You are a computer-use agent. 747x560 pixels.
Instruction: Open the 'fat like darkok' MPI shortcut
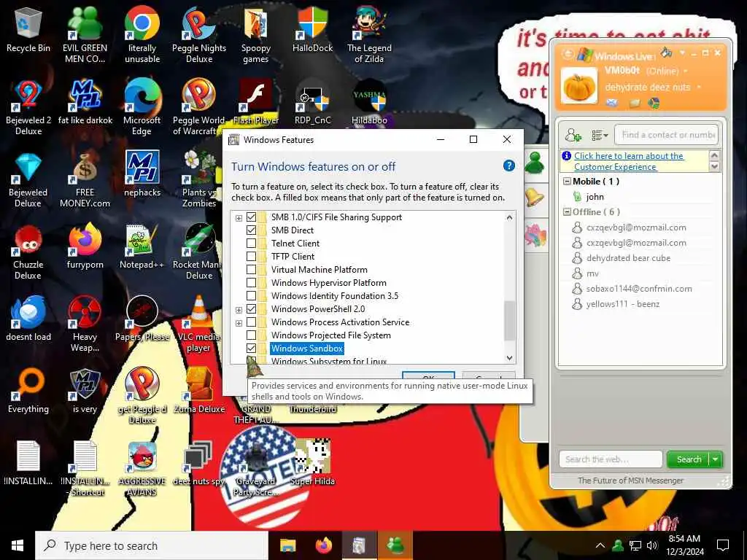point(85,101)
